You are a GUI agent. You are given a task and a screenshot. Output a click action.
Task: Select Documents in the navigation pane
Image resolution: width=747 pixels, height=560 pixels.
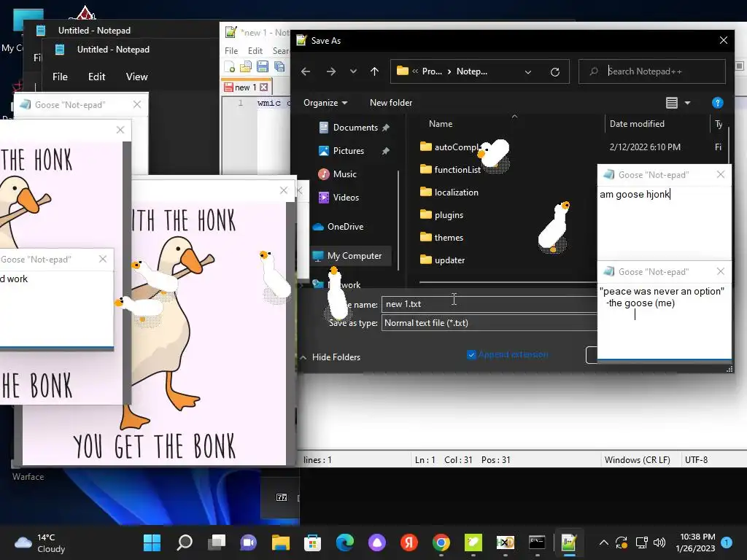(x=355, y=128)
